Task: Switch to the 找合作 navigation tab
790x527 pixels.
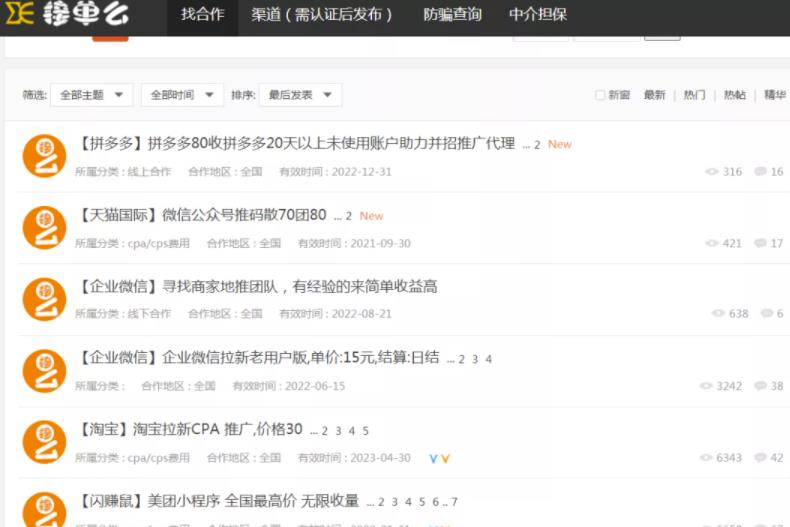Action: point(202,15)
